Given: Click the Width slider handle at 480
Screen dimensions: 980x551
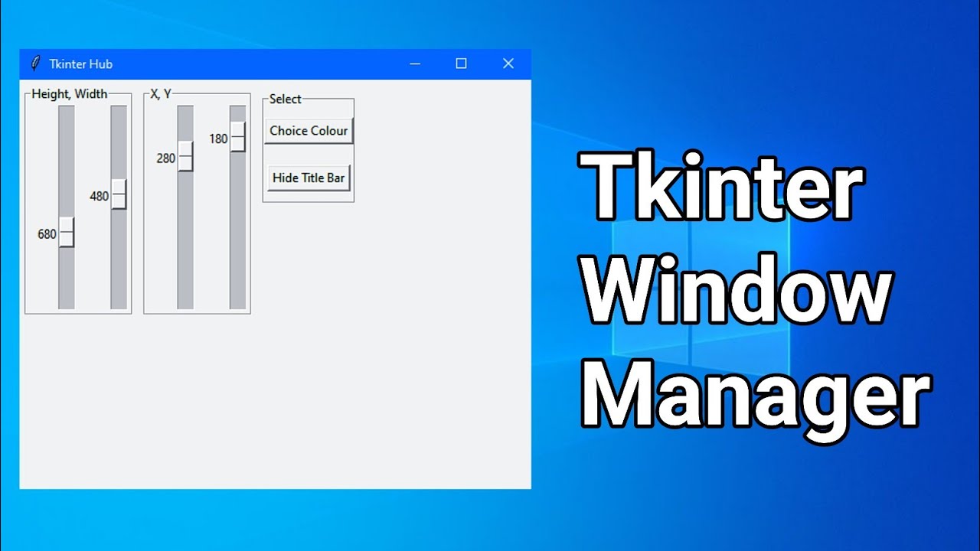Looking at the screenshot, I should [x=119, y=194].
